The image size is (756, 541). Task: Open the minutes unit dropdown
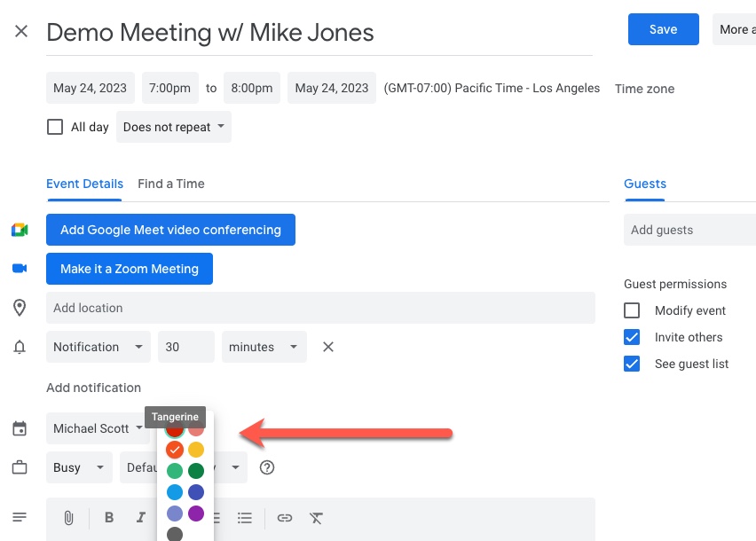264,347
